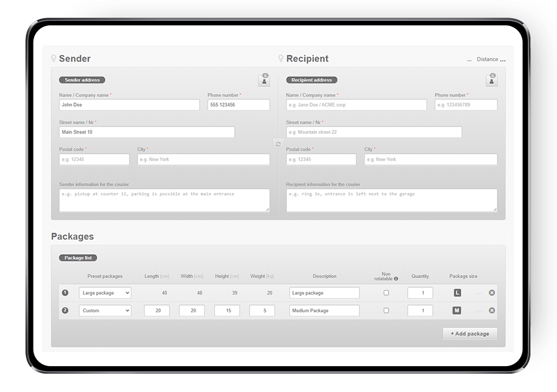The width and height of the screenshot is (557, 392).
Task: Click recipient Street name field
Action: [374, 132]
